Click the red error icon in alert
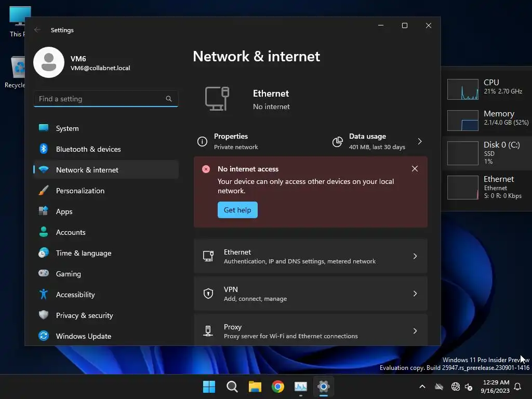Image resolution: width=532 pixels, height=399 pixels. click(206, 169)
